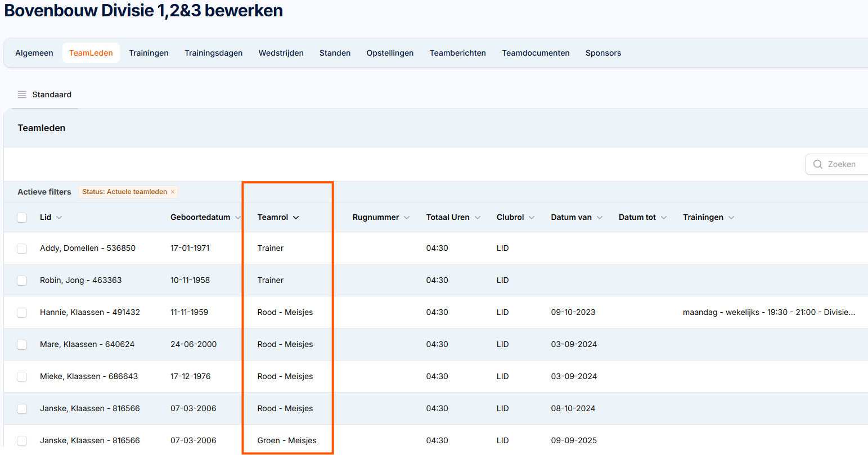The width and height of the screenshot is (868, 455).
Task: Tick the checkbox for Mare, Klaassen
Action: 22,345
